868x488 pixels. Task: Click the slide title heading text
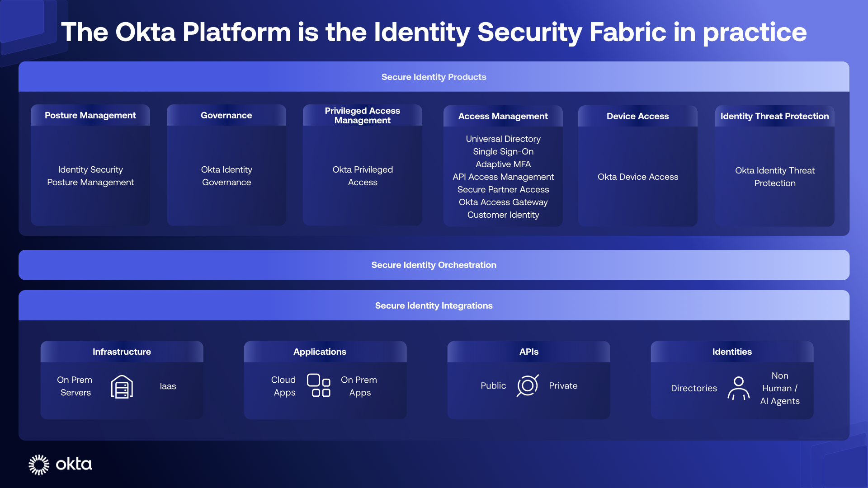pyautogui.click(x=434, y=32)
